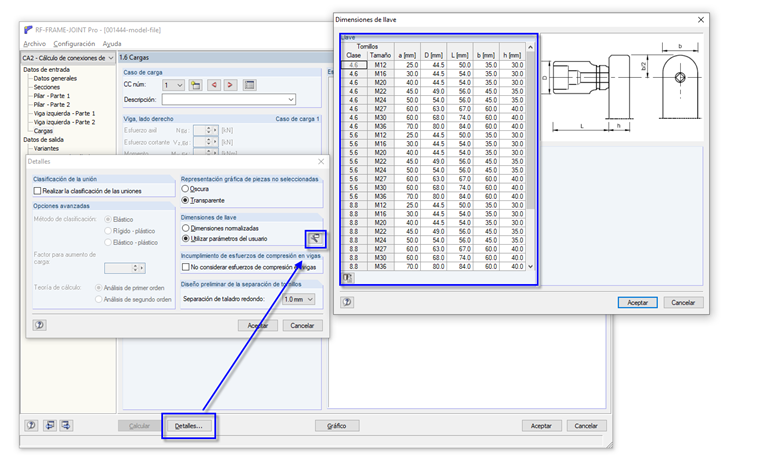Select Cargas in navigator tree
760x456 pixels.
tap(43, 131)
